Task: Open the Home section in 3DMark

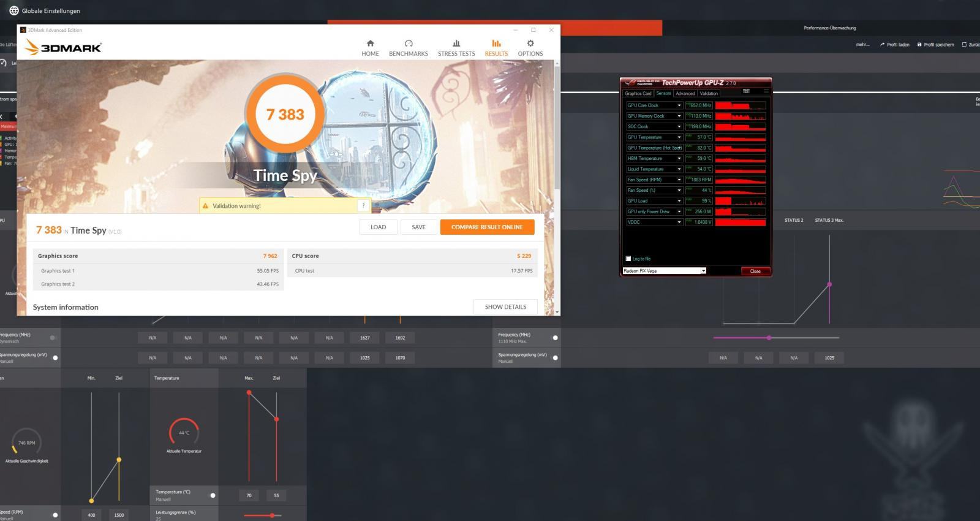Action: (x=370, y=48)
